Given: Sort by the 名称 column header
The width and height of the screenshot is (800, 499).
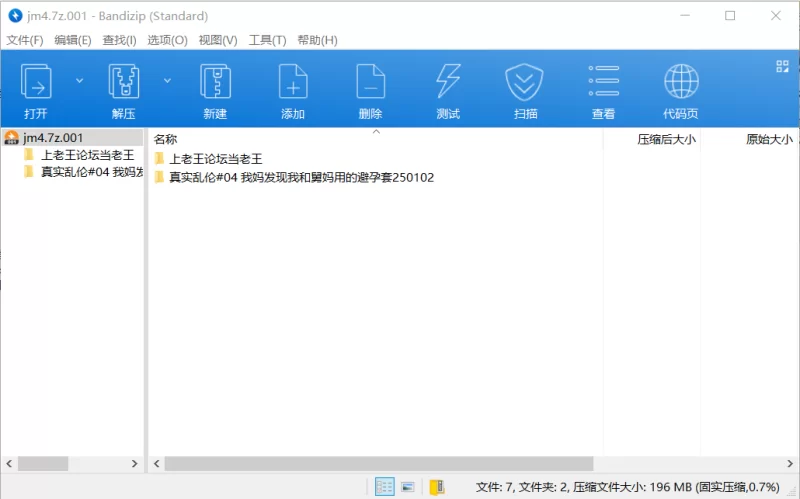Looking at the screenshot, I should (x=166, y=140).
